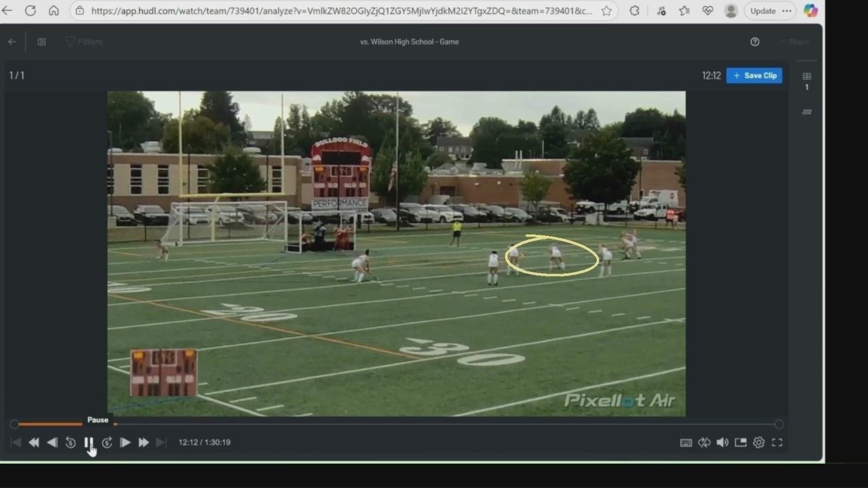
Task: Click the browser address bar URL
Action: 339,11
